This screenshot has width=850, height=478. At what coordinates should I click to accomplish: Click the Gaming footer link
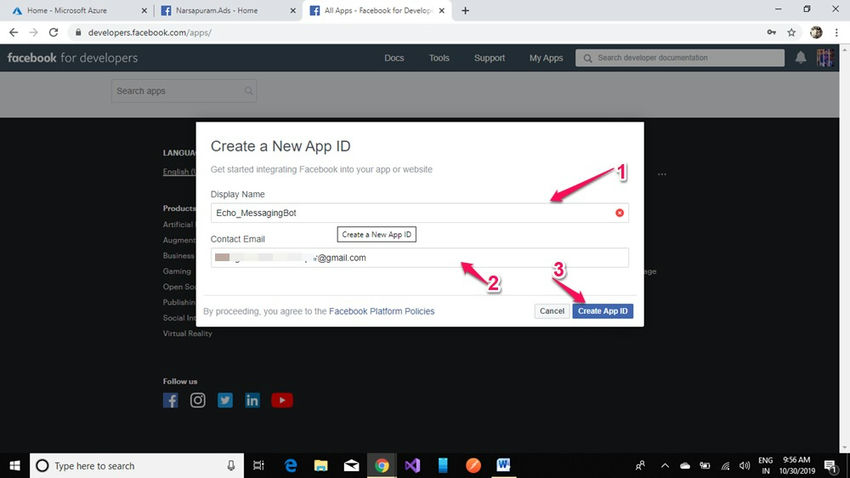[x=177, y=271]
